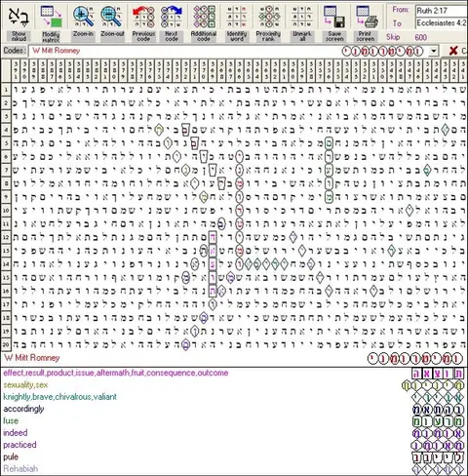Click the From field showing Ruth 2:17
Viewport: 468px width, 476px height.
tap(442, 11)
